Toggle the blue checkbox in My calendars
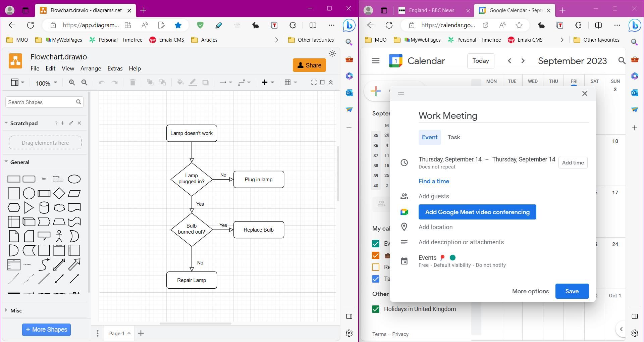The width and height of the screenshot is (644, 342). click(376, 279)
